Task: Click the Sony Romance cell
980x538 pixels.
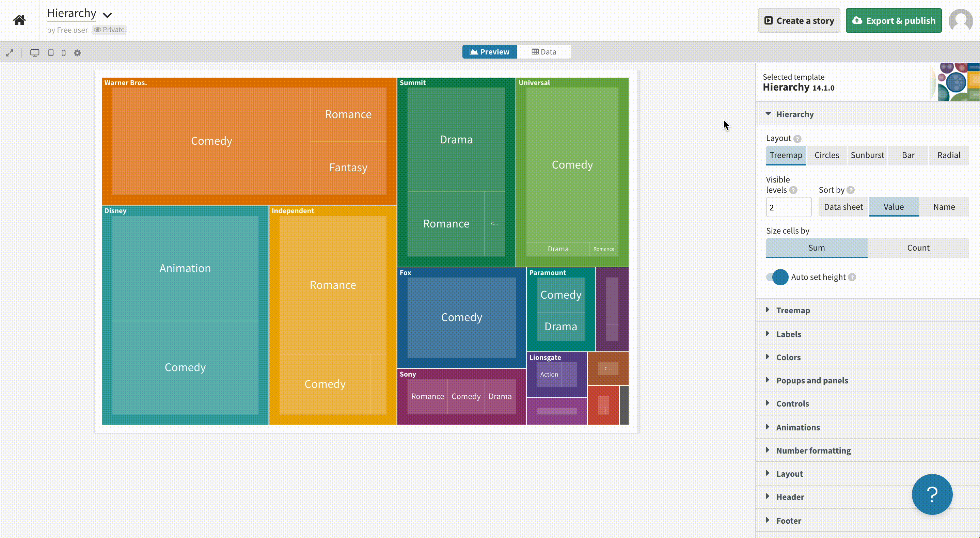Action: click(427, 396)
